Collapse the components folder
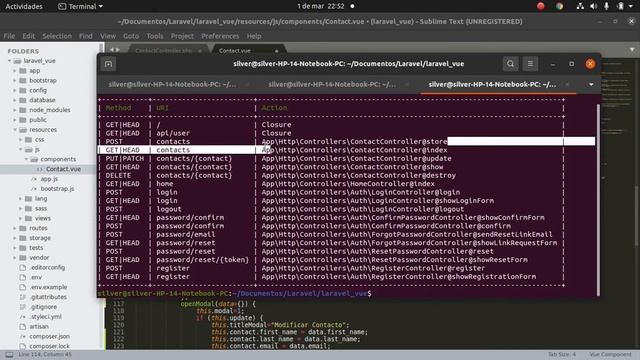This screenshot has width=640, height=360. pos(27,159)
